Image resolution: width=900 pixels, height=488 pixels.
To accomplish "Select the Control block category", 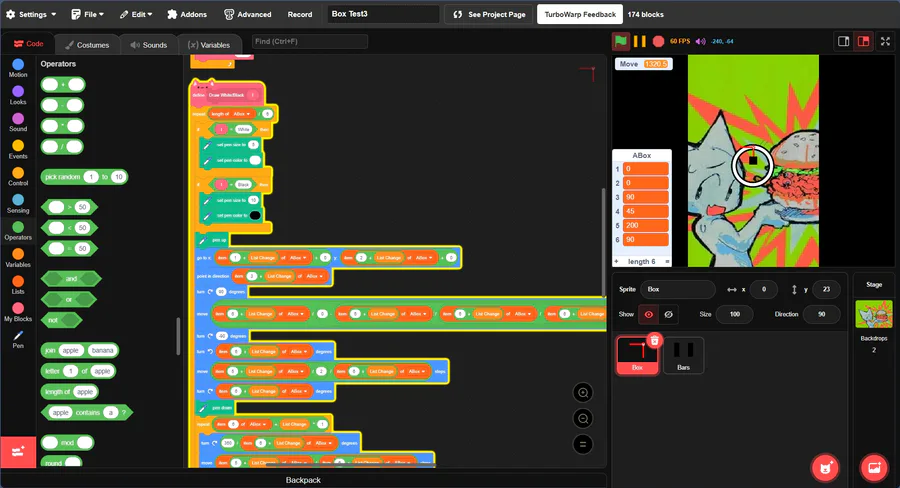I will pyautogui.click(x=18, y=176).
